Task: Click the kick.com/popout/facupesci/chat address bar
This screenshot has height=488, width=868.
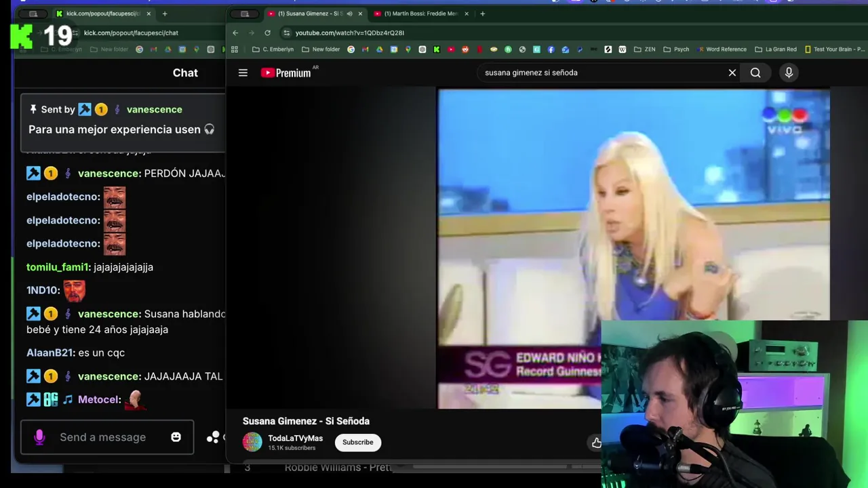Action: pos(131,33)
